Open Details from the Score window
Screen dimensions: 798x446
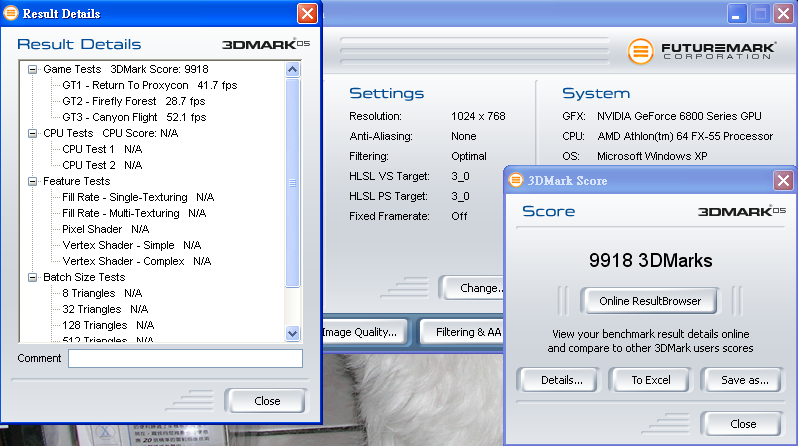pos(561,380)
